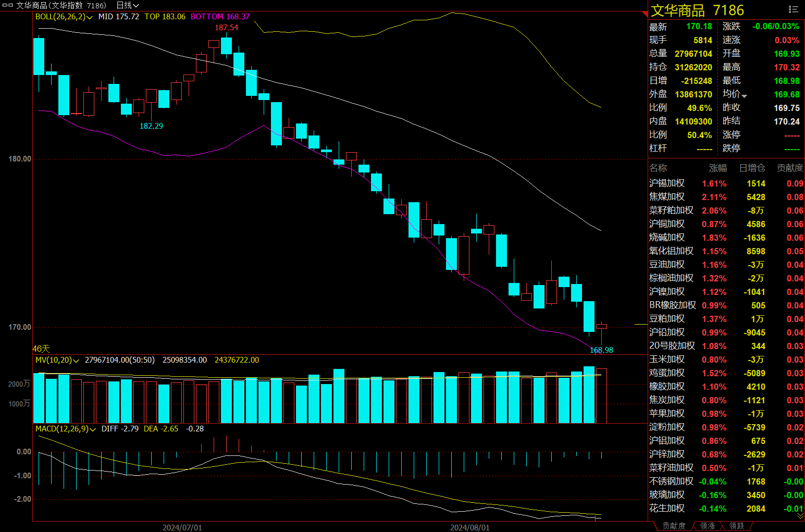Click the 182.29 low price label on chart
The image size is (805, 532).
pyautogui.click(x=151, y=126)
